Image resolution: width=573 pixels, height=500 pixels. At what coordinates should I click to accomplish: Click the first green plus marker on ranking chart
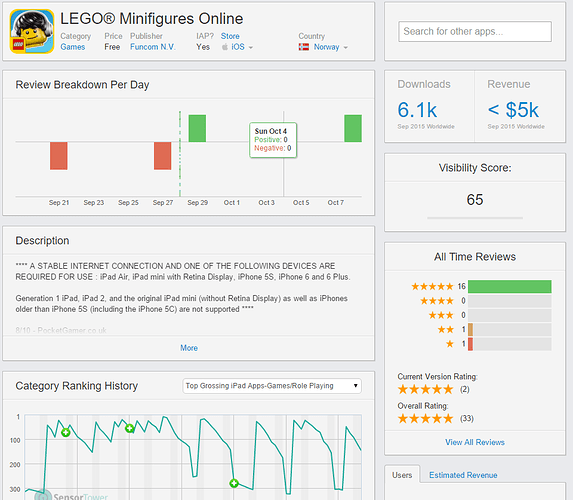pos(65,433)
